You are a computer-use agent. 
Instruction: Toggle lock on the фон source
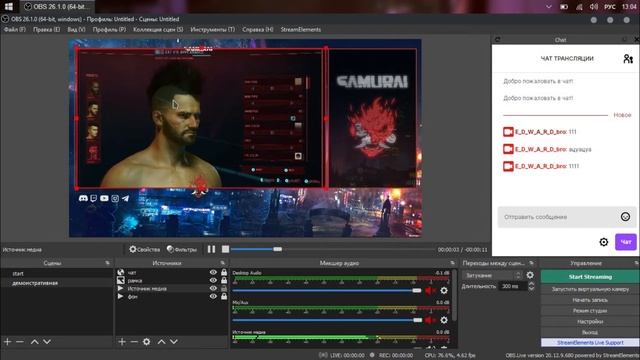(x=224, y=296)
